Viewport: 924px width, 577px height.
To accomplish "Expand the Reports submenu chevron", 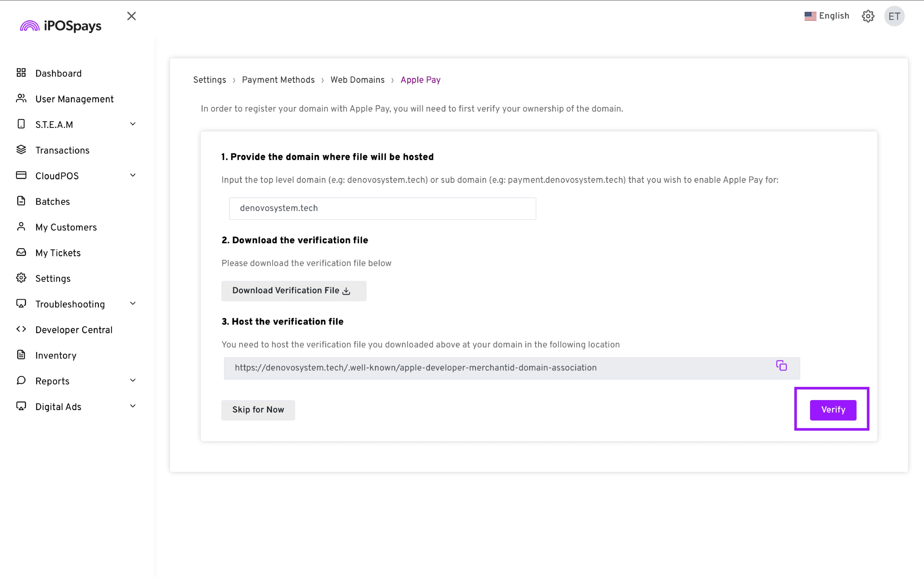I will [133, 381].
